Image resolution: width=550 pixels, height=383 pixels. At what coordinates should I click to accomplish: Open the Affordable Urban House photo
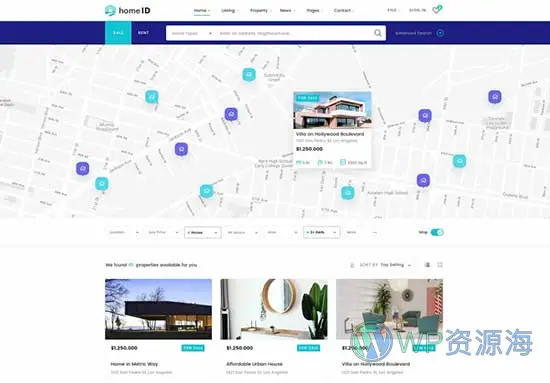pyautogui.click(x=274, y=309)
